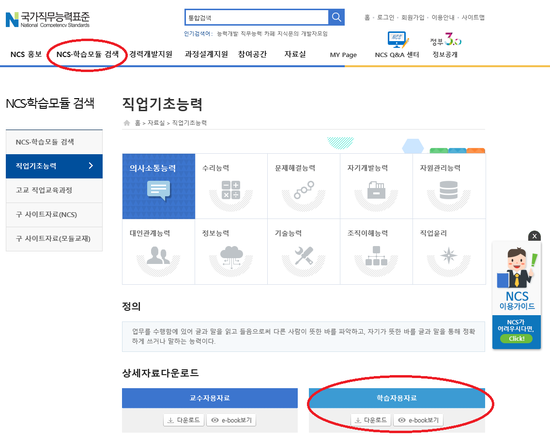Select 구 사이트자료(모듈교재) in the sidebar
Image resolution: width=550 pixels, height=437 pixels.
coord(54,238)
